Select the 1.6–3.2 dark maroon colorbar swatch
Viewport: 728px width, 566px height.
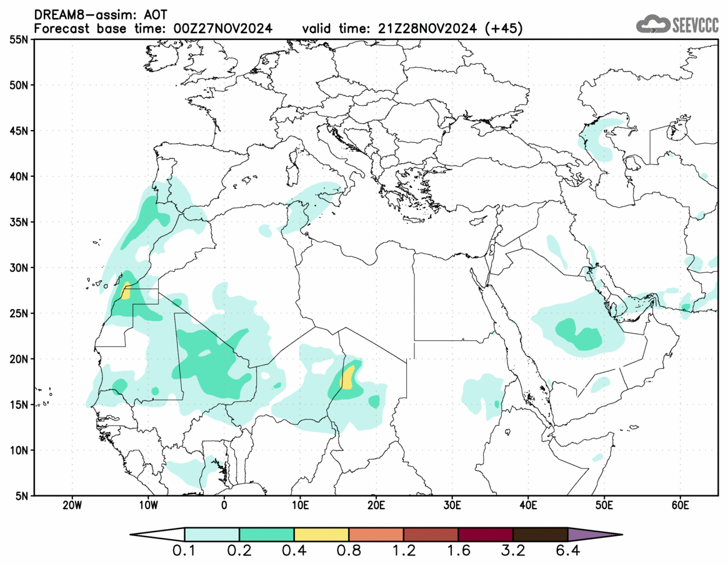click(486, 534)
